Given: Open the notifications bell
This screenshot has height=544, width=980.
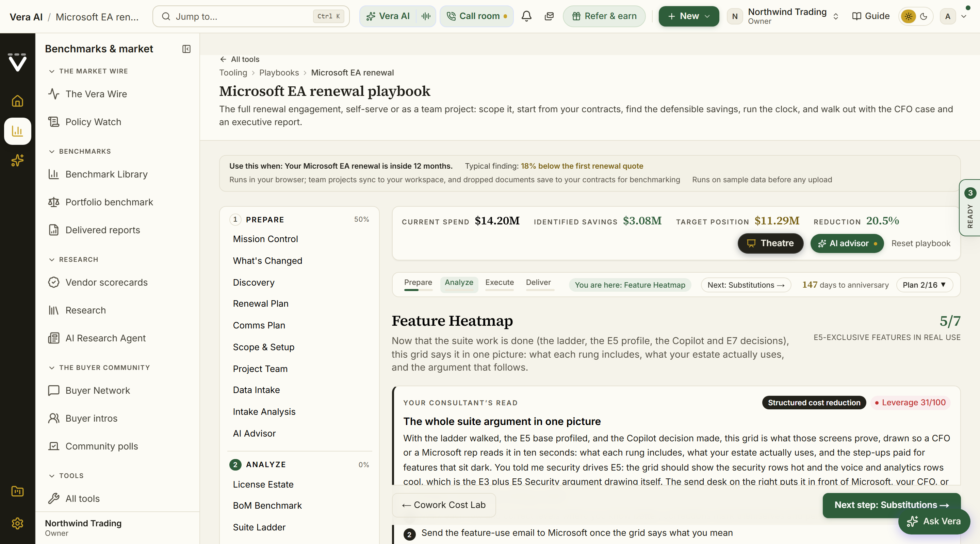Looking at the screenshot, I should coord(526,16).
